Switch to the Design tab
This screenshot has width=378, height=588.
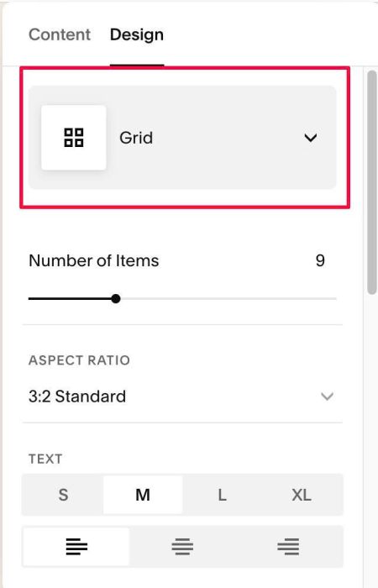[x=137, y=34]
